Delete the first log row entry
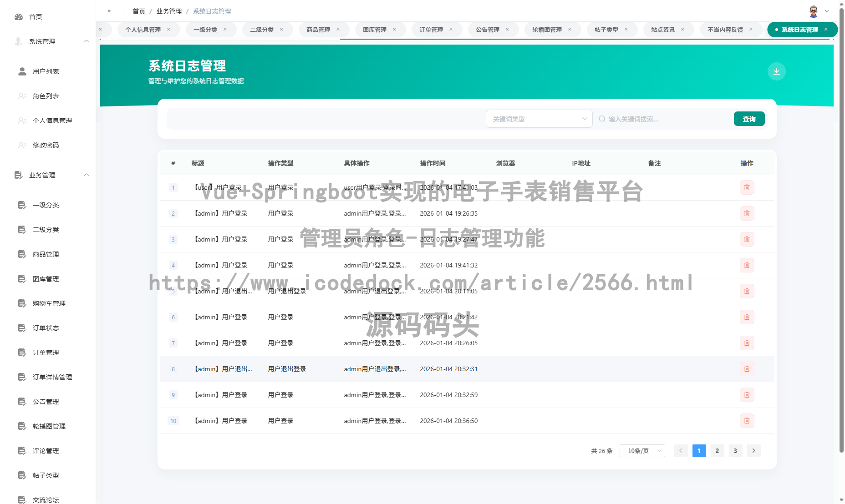 pyautogui.click(x=747, y=187)
